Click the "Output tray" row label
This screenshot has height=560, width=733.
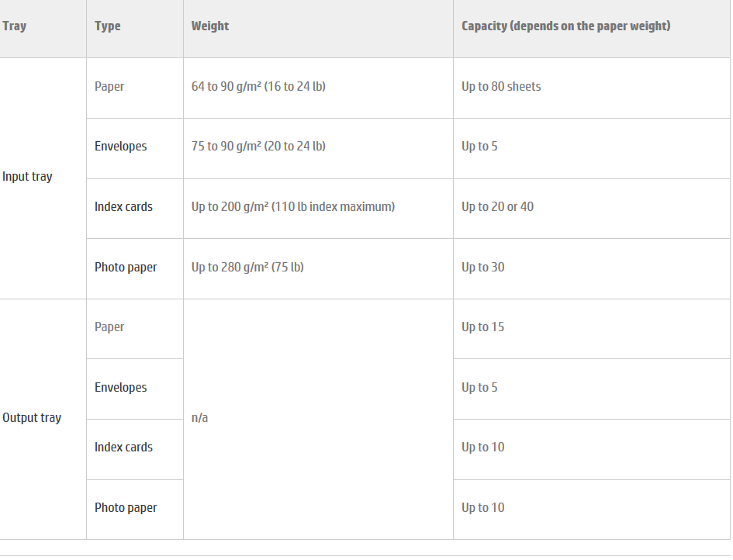(x=32, y=418)
